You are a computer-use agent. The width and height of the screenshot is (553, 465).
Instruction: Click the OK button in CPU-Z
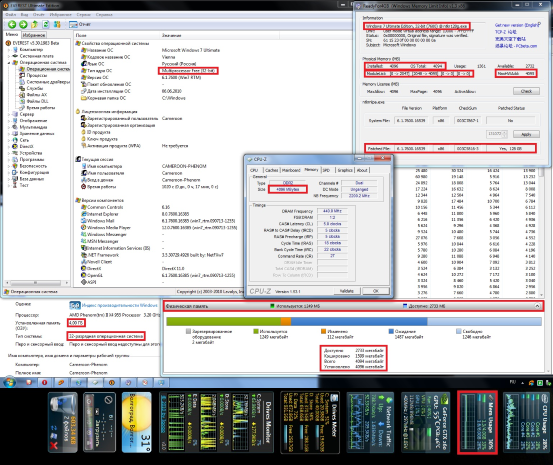click(x=376, y=291)
